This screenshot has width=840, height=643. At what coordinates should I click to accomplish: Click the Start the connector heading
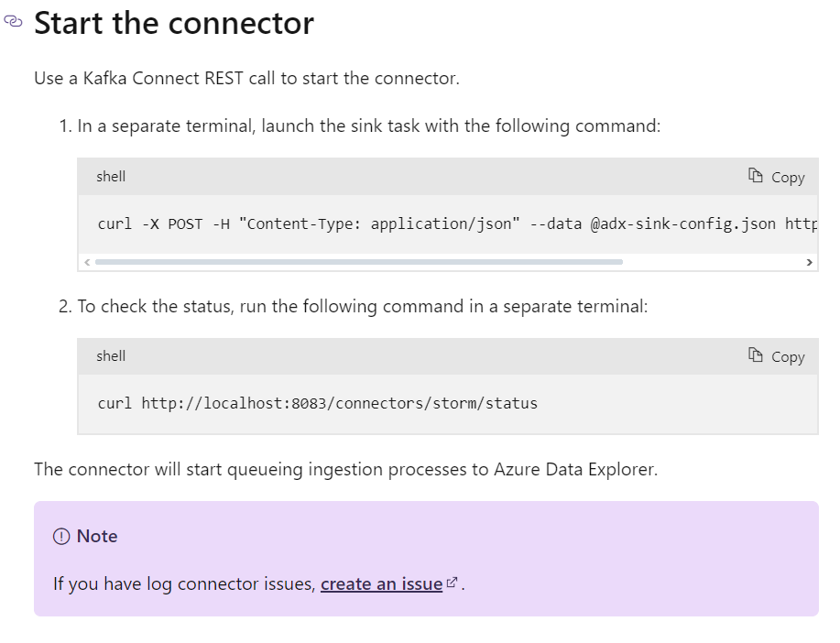point(174,23)
